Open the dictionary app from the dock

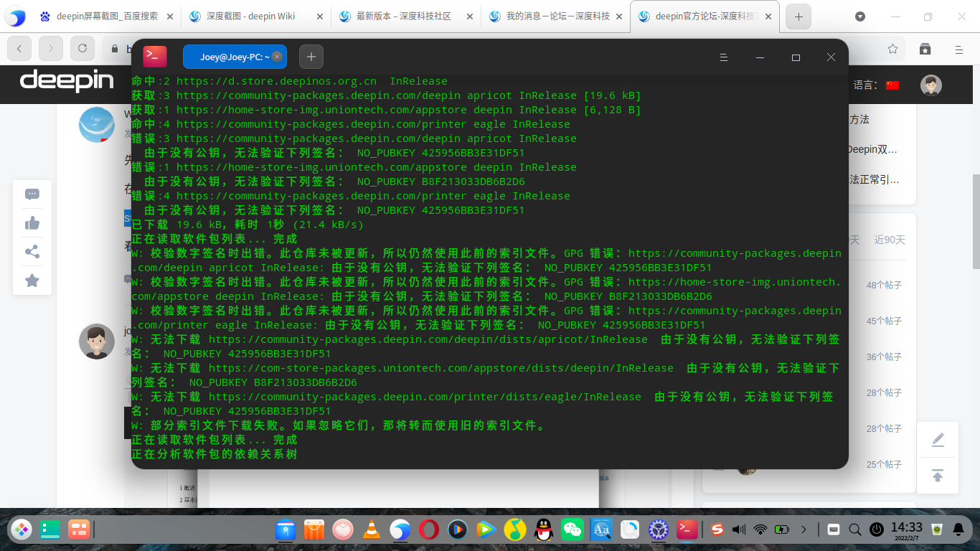pos(601,529)
